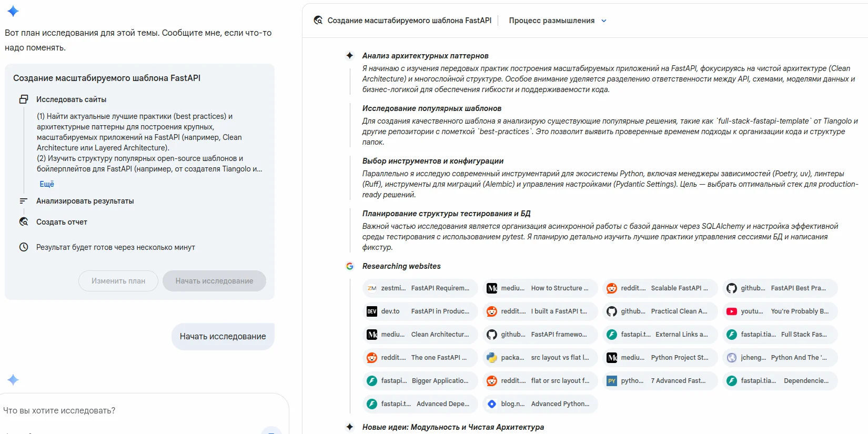The height and width of the screenshot is (434, 868).
Task: Click the "Изменить план" button
Action: click(x=117, y=280)
